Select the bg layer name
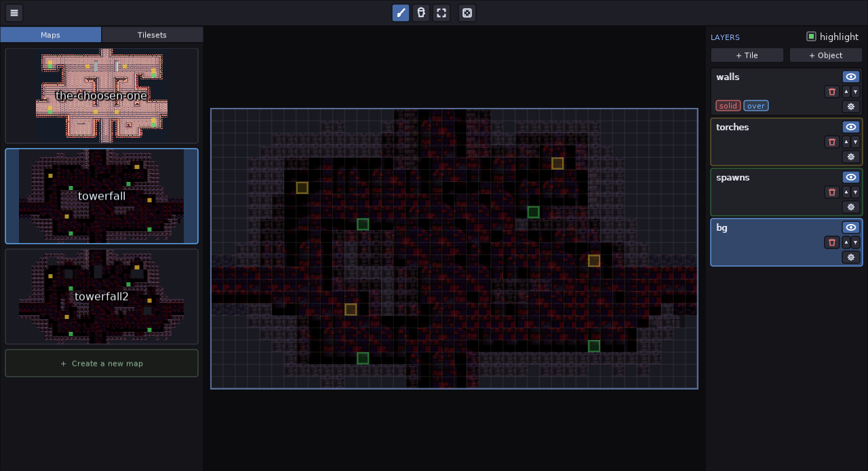Screen dimensions: 868x471 click(722, 227)
